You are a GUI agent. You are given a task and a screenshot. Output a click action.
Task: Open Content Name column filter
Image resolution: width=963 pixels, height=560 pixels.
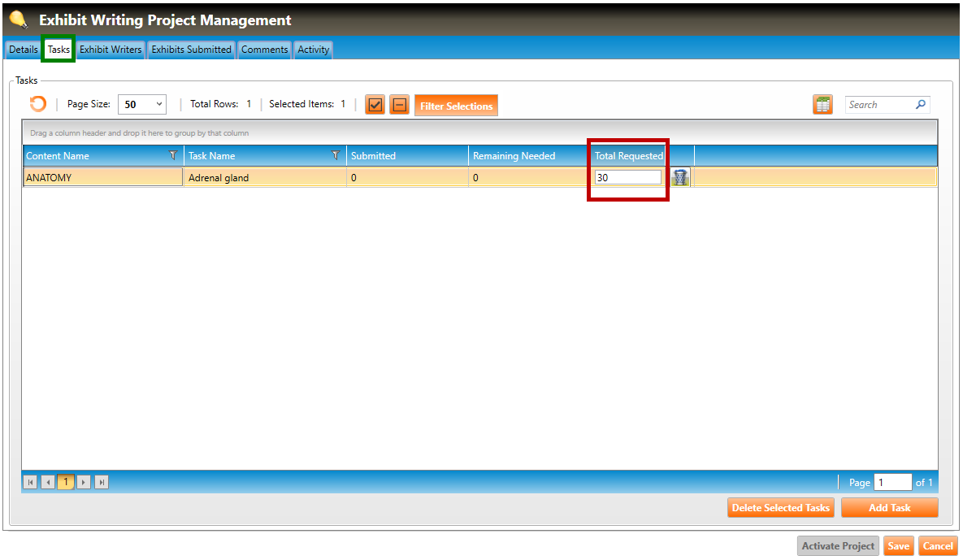[172, 155]
